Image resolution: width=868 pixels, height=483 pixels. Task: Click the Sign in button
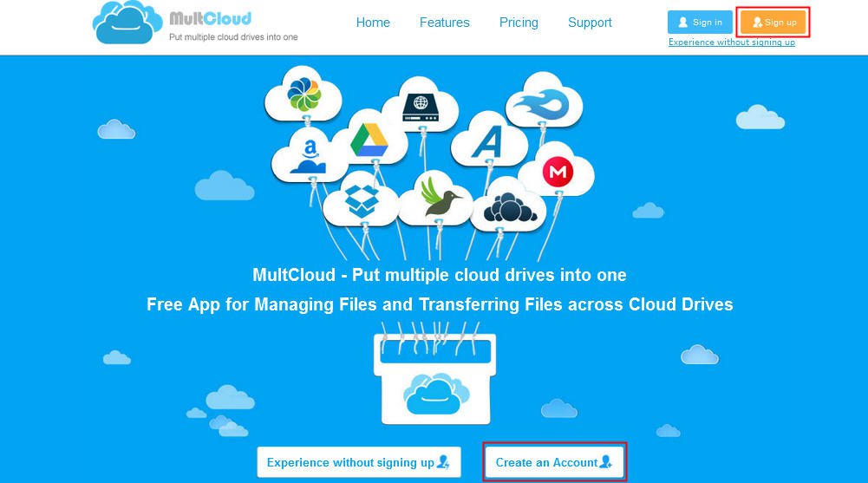click(700, 23)
